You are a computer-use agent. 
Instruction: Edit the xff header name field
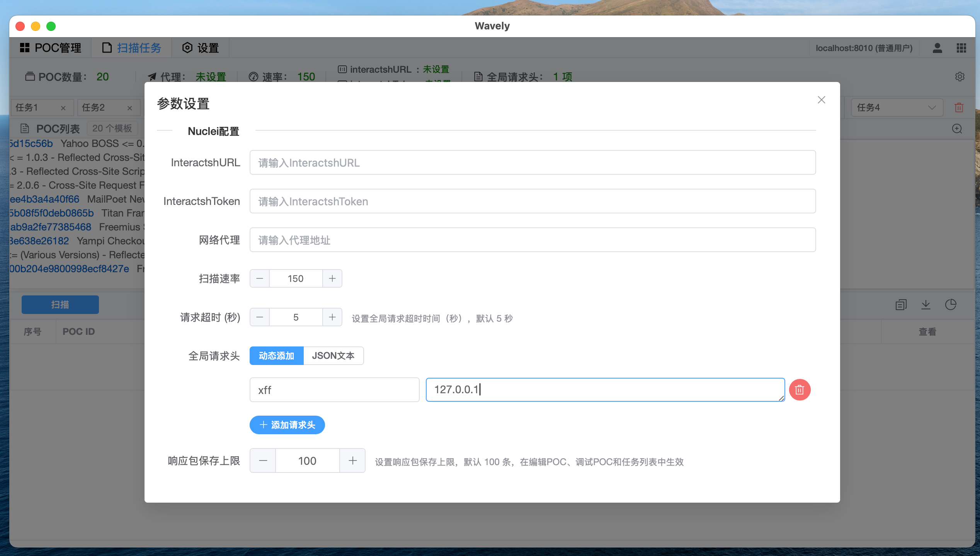coord(334,390)
